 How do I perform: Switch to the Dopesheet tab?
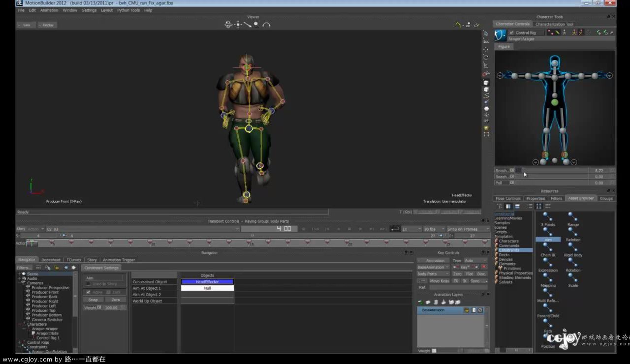51,260
